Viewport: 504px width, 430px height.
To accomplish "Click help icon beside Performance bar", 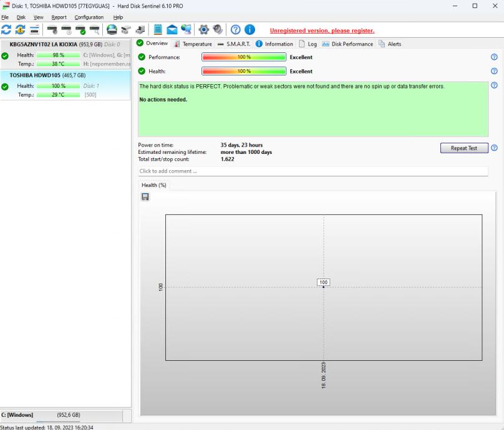I will point(494,57).
